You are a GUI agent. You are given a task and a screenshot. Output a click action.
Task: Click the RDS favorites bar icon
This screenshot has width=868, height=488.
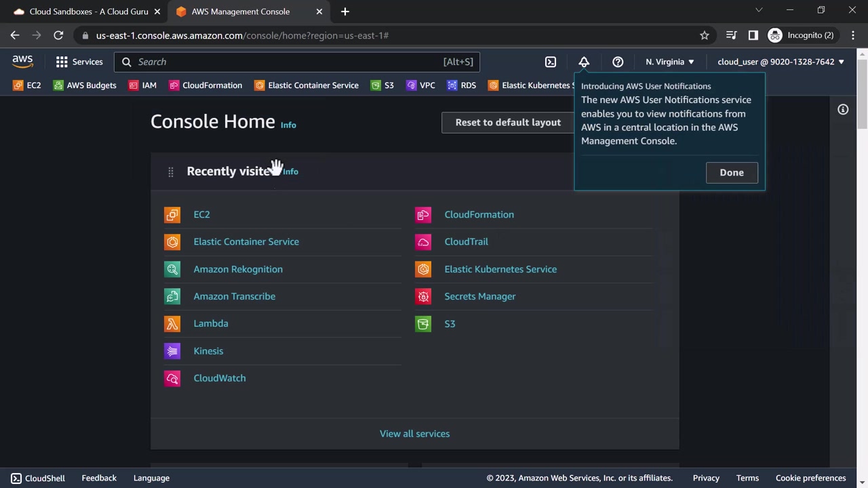(452, 85)
